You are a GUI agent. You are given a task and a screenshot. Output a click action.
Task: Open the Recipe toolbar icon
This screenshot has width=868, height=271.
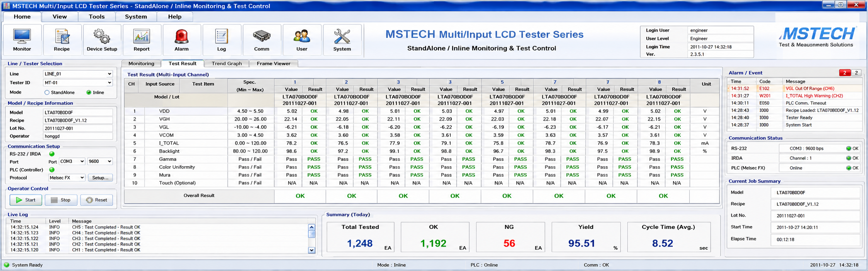[62, 40]
